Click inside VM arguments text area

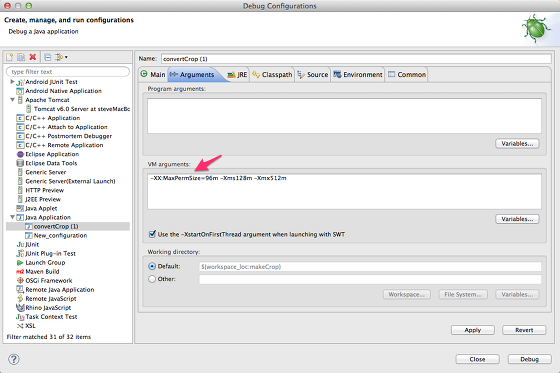[x=344, y=192]
